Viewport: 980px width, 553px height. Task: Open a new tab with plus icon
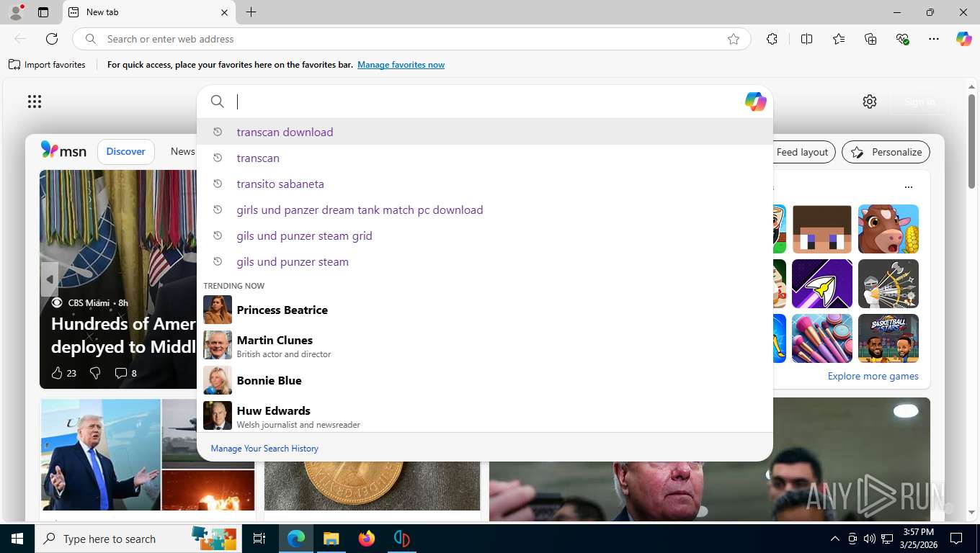click(251, 12)
